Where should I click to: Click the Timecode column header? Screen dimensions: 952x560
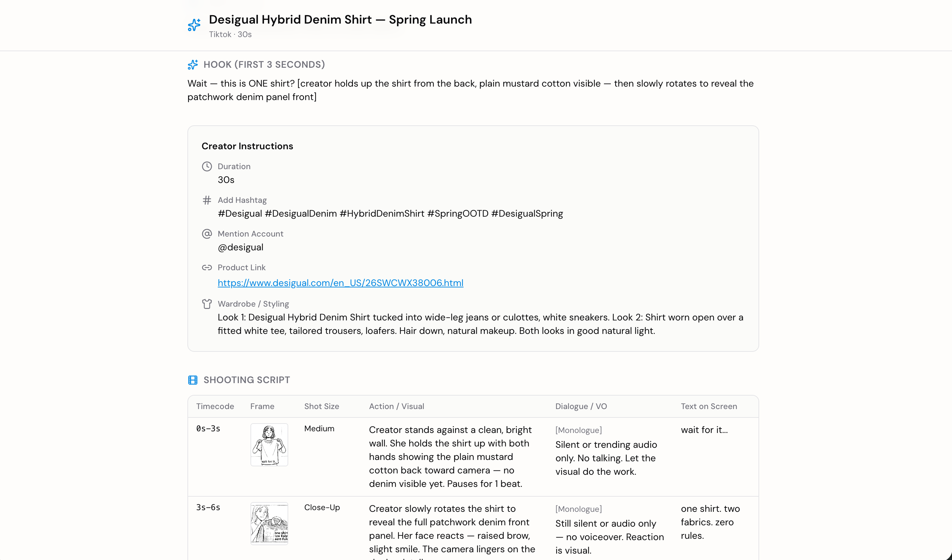pyautogui.click(x=215, y=406)
